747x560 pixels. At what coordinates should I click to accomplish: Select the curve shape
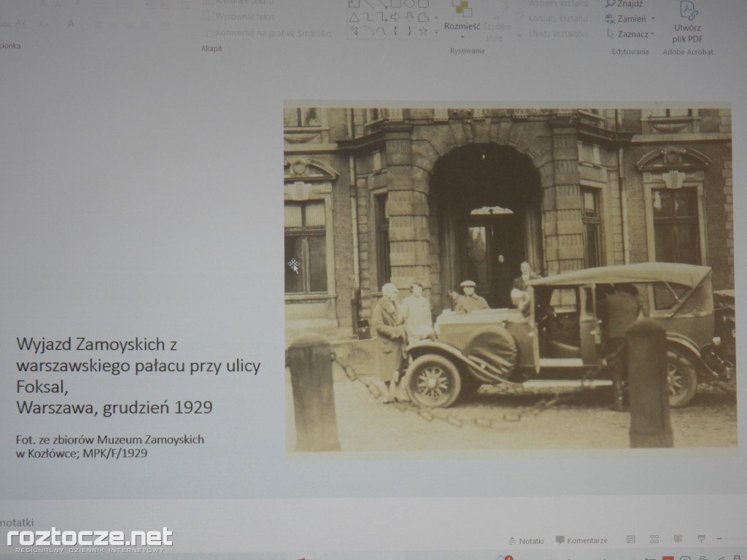(x=382, y=31)
